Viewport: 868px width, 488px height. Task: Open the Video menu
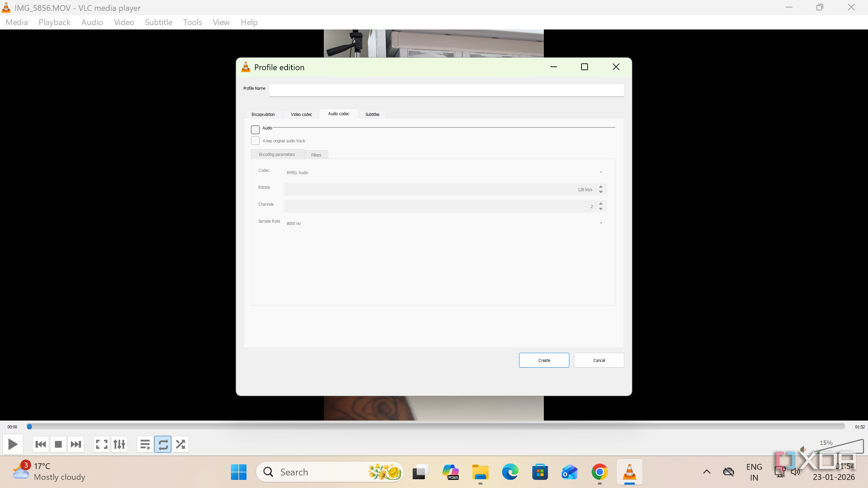coord(124,22)
